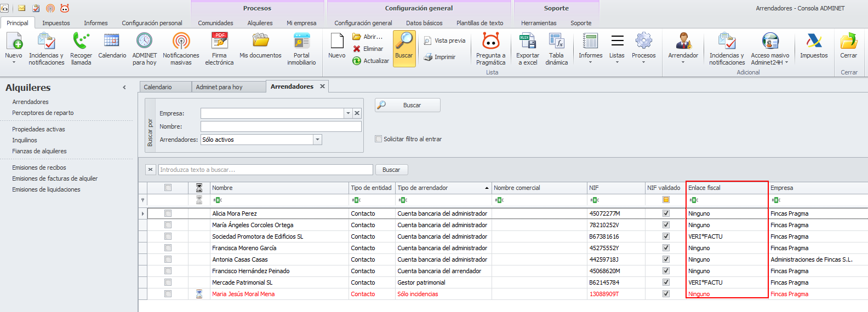868x312 pixels.
Task: Expand the Empresa dropdown
Action: (348, 113)
